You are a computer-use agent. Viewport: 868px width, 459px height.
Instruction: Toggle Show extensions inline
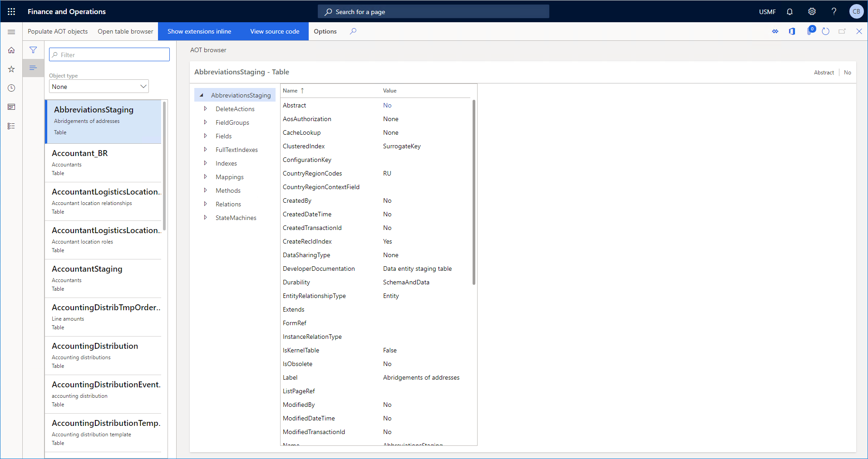coord(199,31)
